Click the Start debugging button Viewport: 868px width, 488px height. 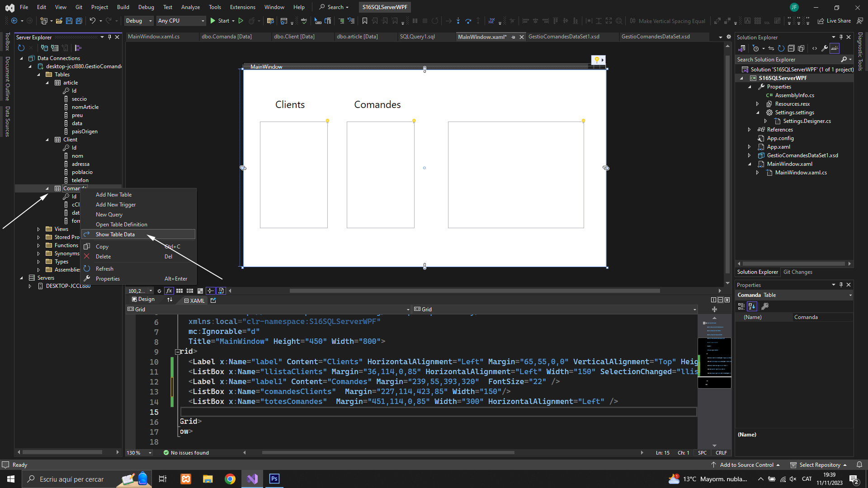coord(220,21)
